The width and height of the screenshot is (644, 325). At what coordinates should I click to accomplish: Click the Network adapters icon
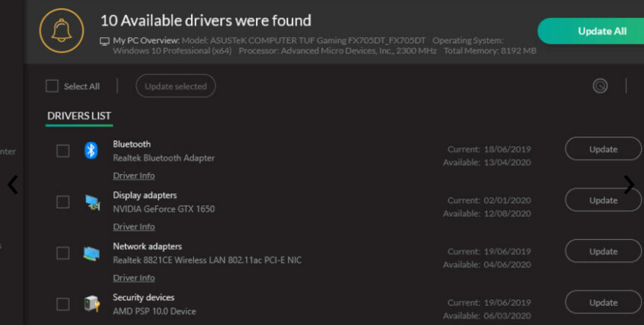click(x=92, y=253)
